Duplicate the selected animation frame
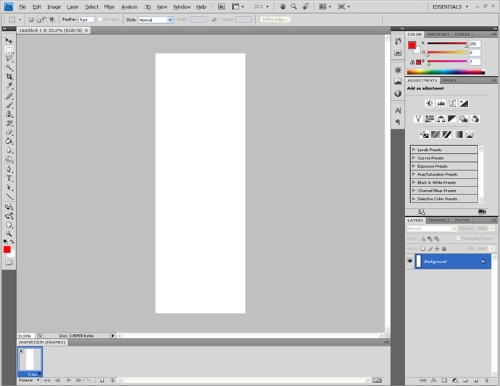Screen dimensions: 500x386 (x=102, y=380)
